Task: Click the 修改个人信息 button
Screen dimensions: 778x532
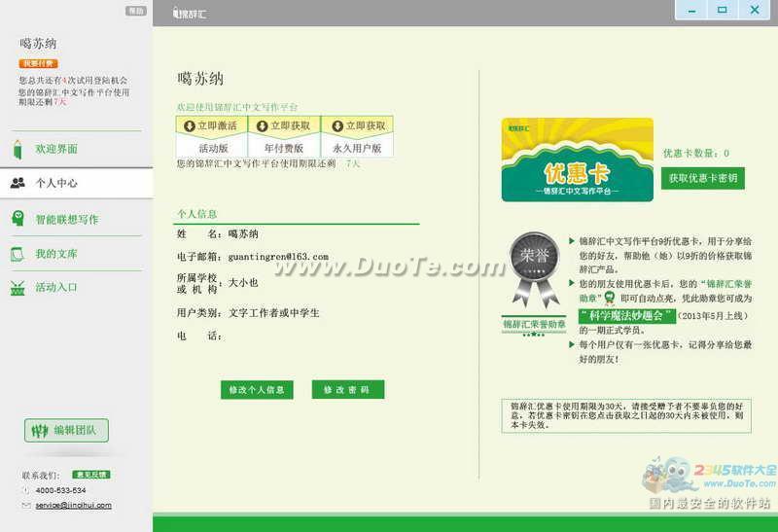Action: [x=257, y=390]
